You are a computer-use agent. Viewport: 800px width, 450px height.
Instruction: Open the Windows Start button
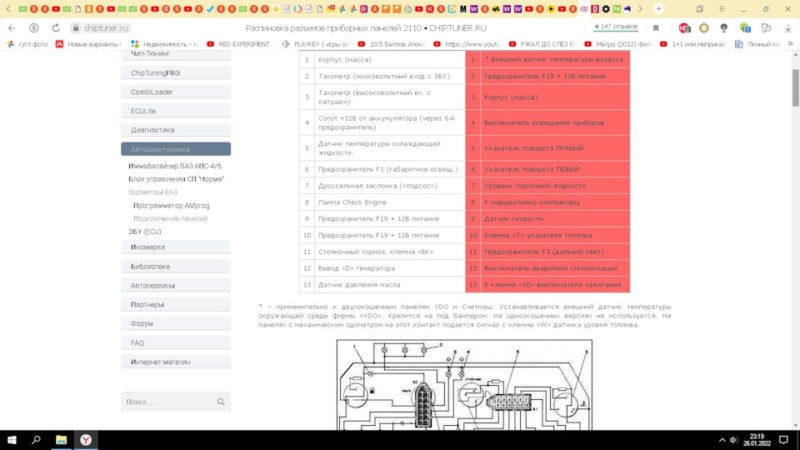pos(12,440)
